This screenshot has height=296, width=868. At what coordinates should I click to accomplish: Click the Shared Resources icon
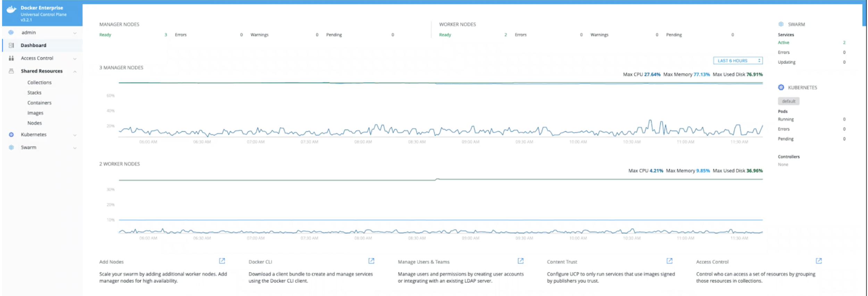point(11,71)
